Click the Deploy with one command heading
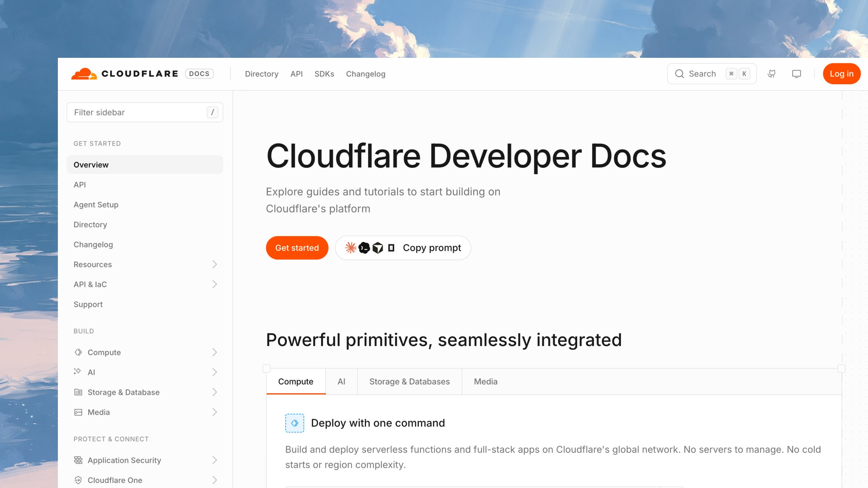This screenshot has width=868, height=488. pos(378,423)
